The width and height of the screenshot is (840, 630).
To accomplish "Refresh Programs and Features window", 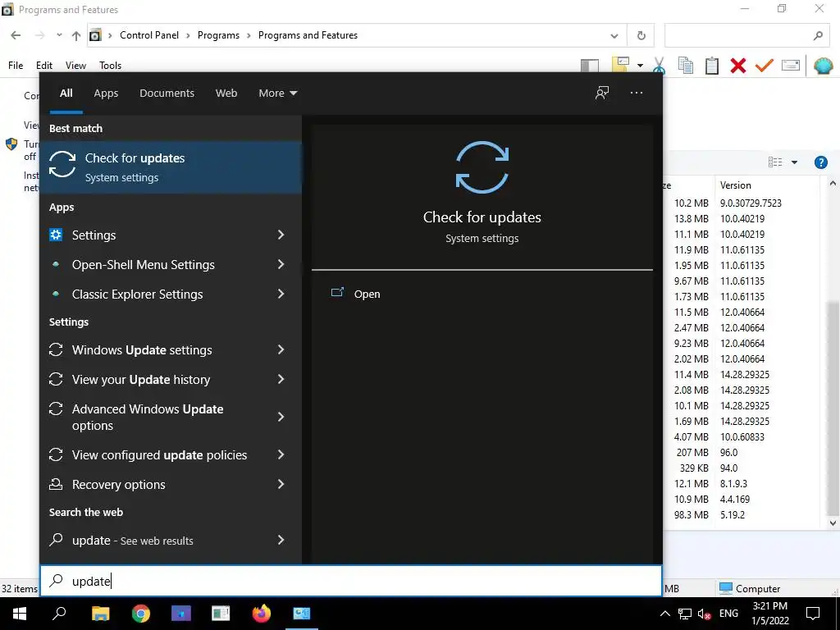I will point(641,36).
